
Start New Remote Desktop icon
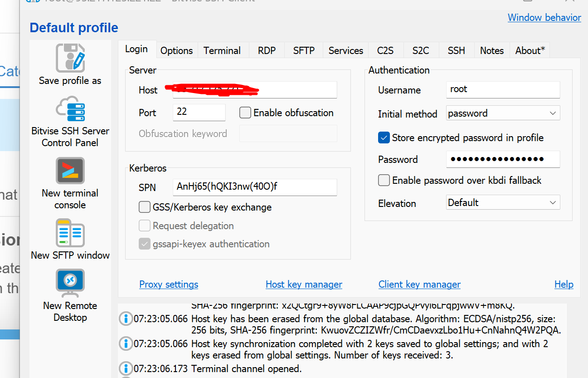(x=70, y=283)
